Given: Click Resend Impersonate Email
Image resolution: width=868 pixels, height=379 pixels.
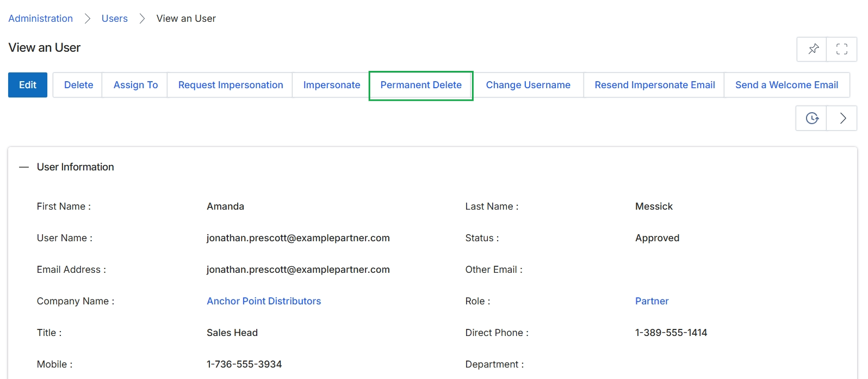Looking at the screenshot, I should (x=655, y=85).
